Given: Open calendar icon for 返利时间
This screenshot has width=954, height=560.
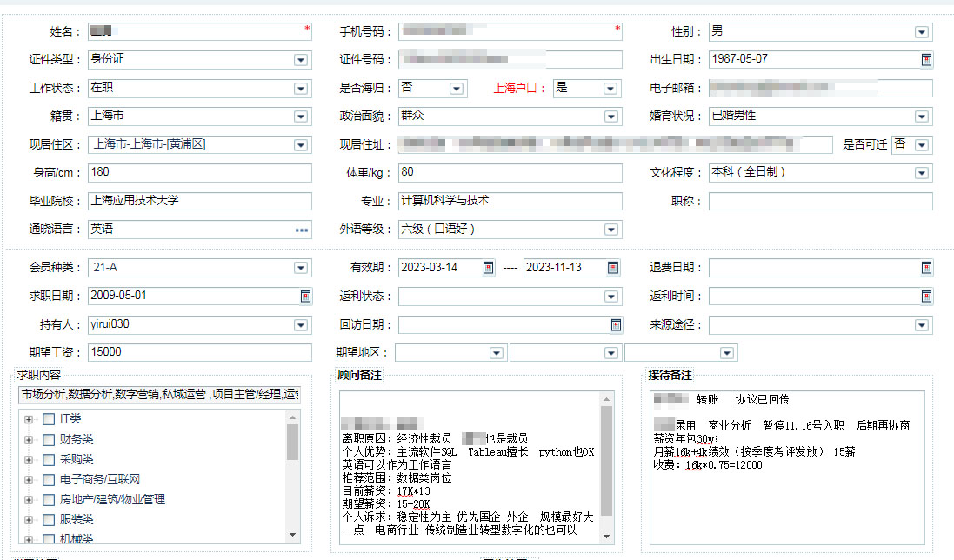Looking at the screenshot, I should tap(926, 297).
